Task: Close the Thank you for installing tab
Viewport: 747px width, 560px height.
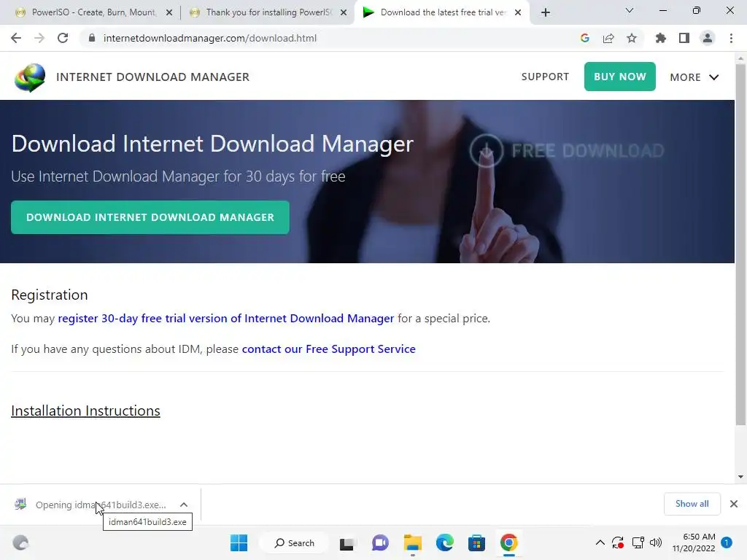Action: (344, 12)
